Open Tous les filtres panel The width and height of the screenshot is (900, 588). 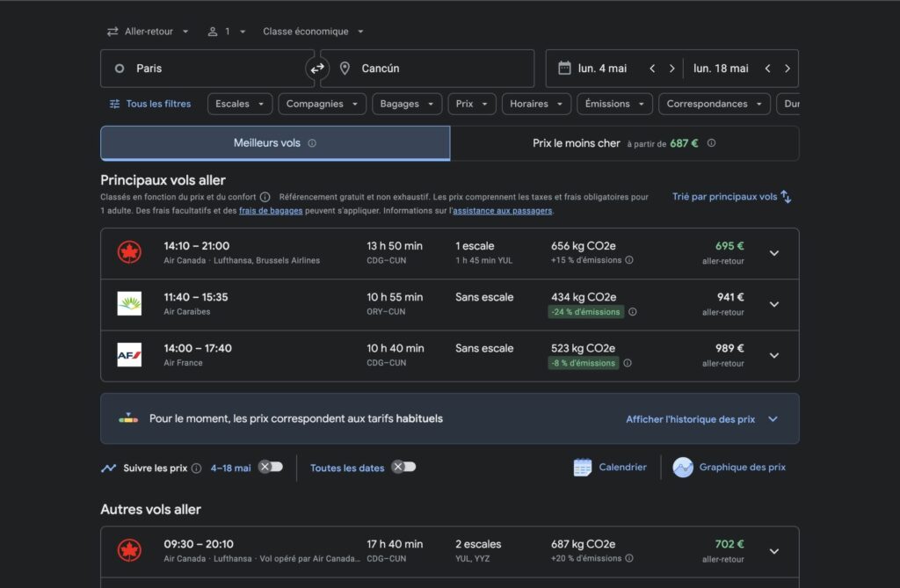click(x=149, y=104)
